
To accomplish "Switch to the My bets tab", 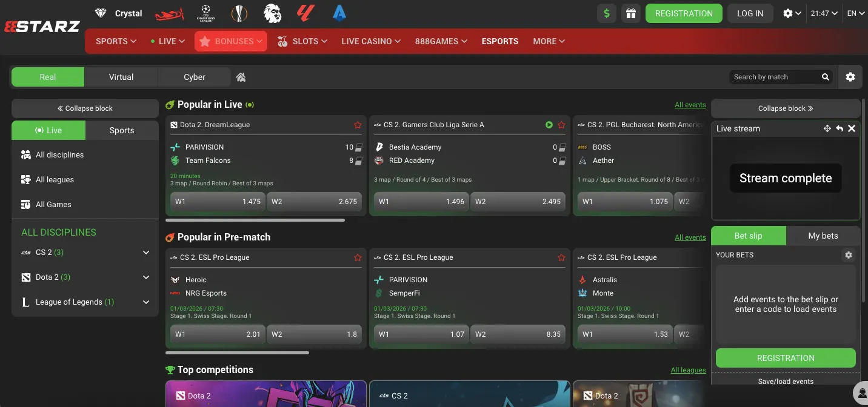I will (823, 236).
